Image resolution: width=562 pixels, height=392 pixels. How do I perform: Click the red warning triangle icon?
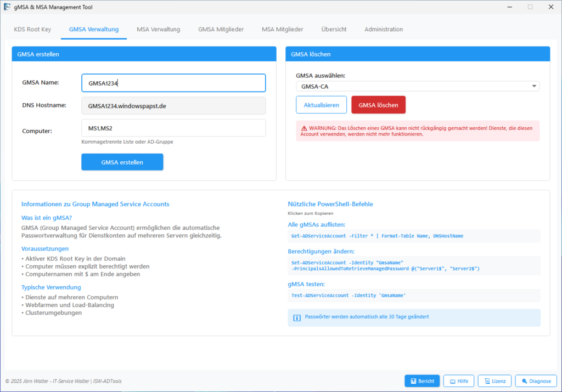point(304,127)
